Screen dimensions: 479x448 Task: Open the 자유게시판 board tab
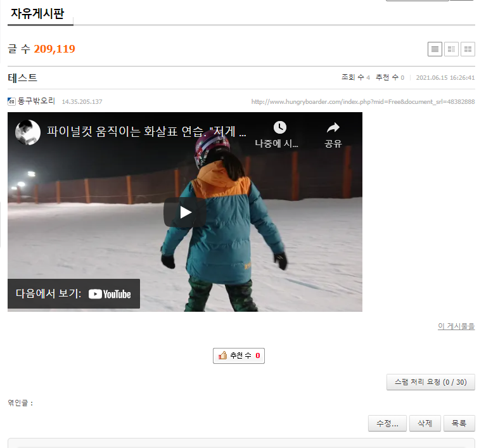click(x=37, y=14)
